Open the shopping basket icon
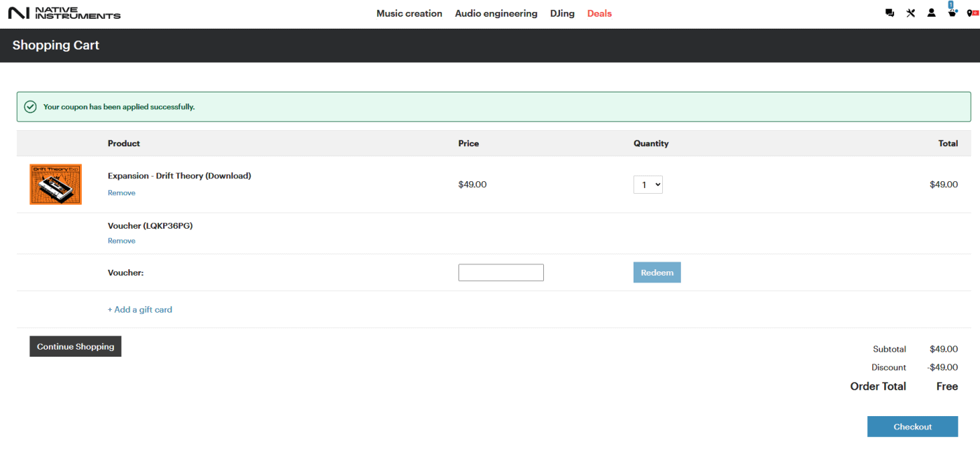Screen dimensions: 980x463 [952, 13]
